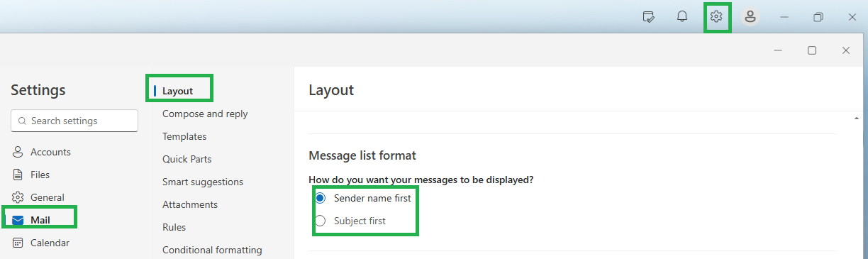The width and height of the screenshot is (868, 259).
Task: Click the General gear icon
Action: click(x=18, y=197)
